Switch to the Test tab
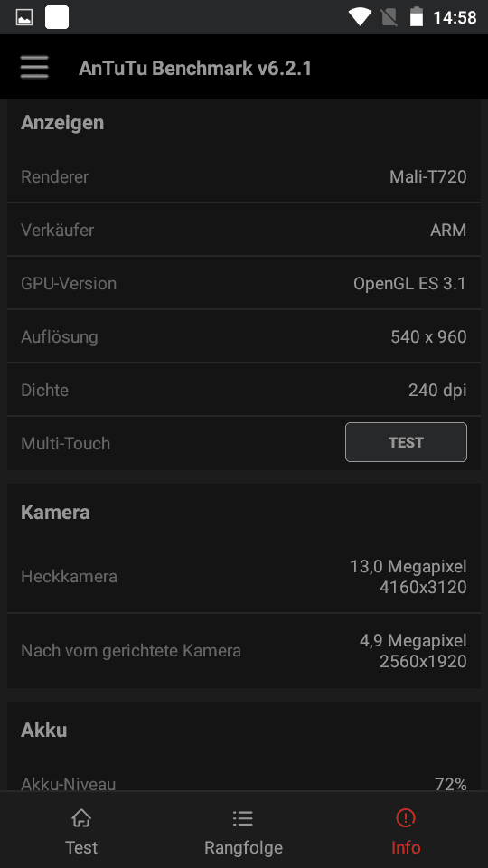Image resolution: width=488 pixels, height=868 pixels. pos(81,829)
